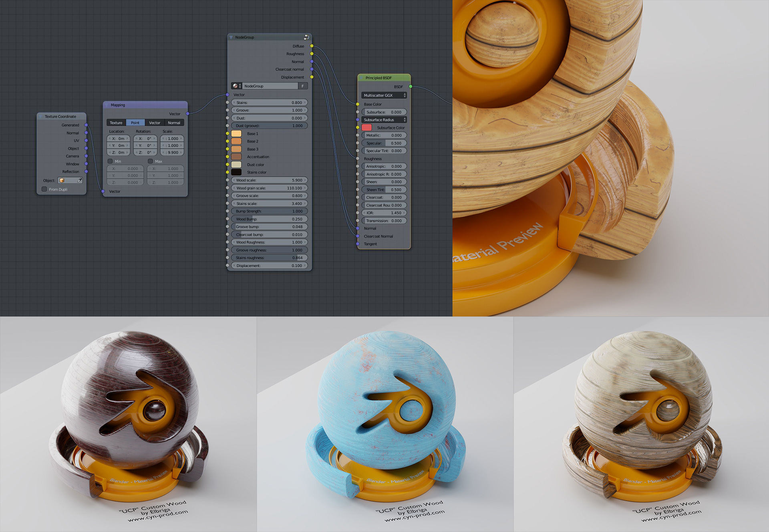Click the Location X field in Mapping

[x=118, y=139]
